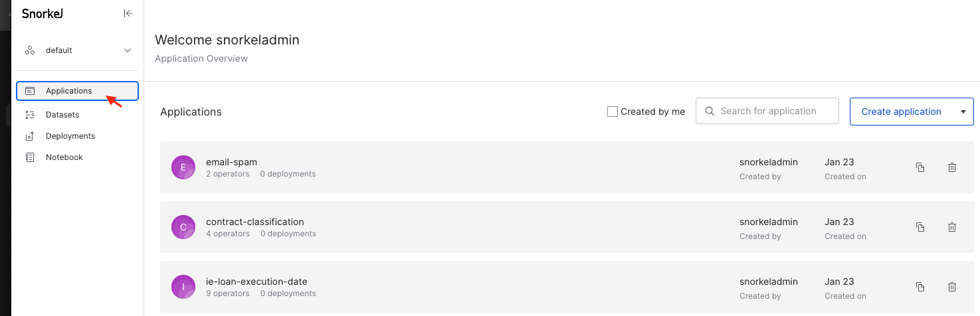Open the Create application dropdown arrow
The height and width of the screenshot is (316, 980).
tap(963, 112)
